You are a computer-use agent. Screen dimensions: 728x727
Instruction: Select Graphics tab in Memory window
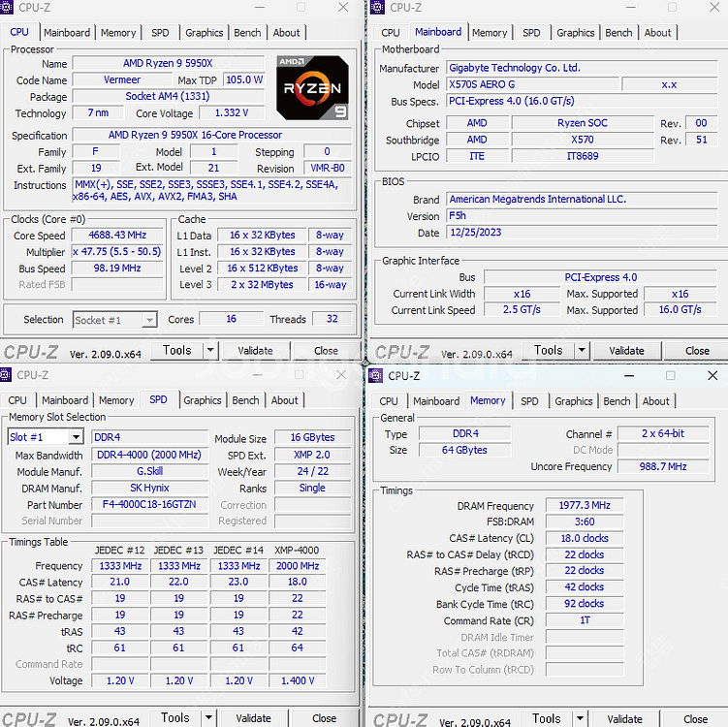pos(574,401)
